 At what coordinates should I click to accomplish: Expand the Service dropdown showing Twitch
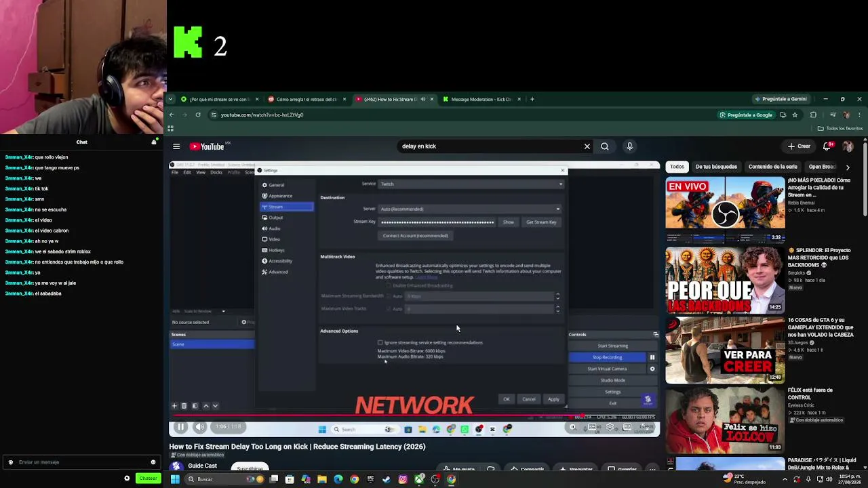point(471,184)
